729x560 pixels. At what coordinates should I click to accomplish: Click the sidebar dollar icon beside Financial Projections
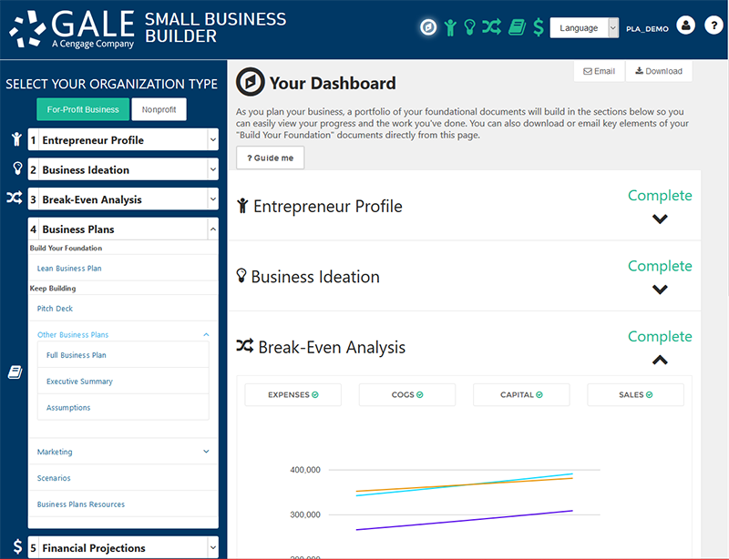click(x=17, y=546)
